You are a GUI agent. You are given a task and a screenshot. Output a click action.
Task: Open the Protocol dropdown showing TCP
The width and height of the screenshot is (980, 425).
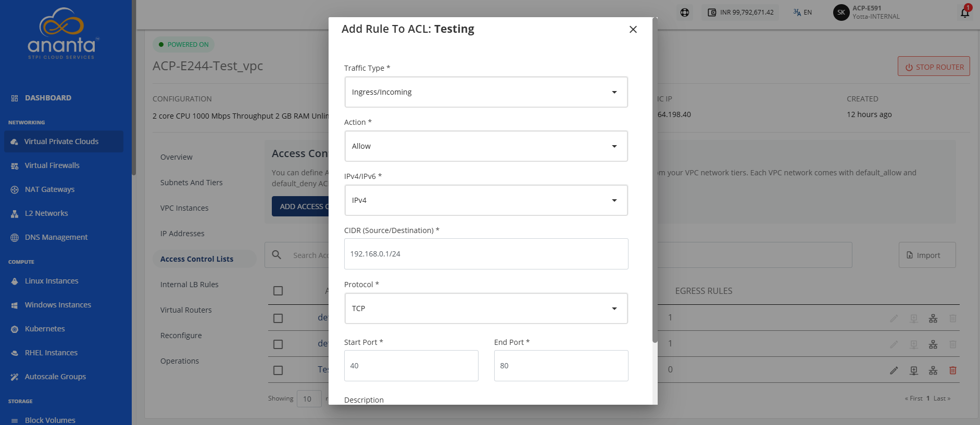[x=486, y=308]
